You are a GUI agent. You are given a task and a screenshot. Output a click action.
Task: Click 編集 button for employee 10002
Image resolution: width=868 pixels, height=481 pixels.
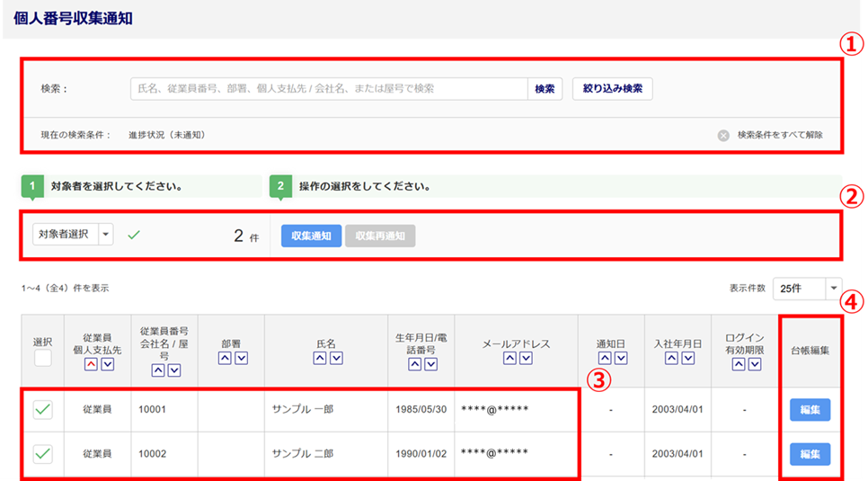pos(810,454)
